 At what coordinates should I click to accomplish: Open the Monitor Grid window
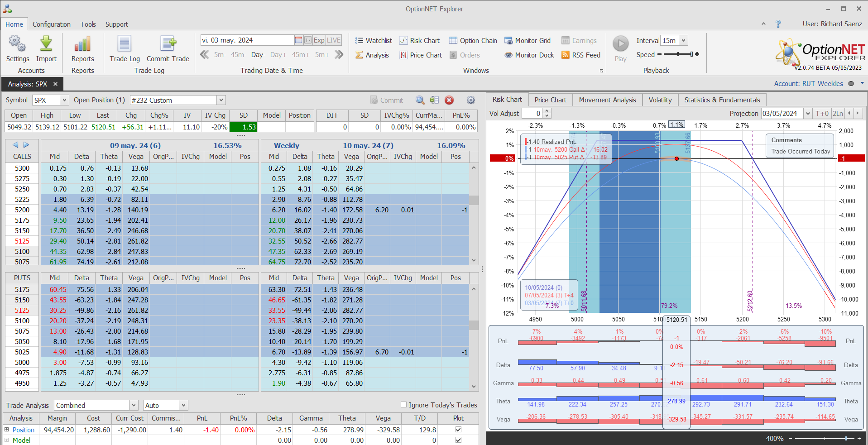528,41
